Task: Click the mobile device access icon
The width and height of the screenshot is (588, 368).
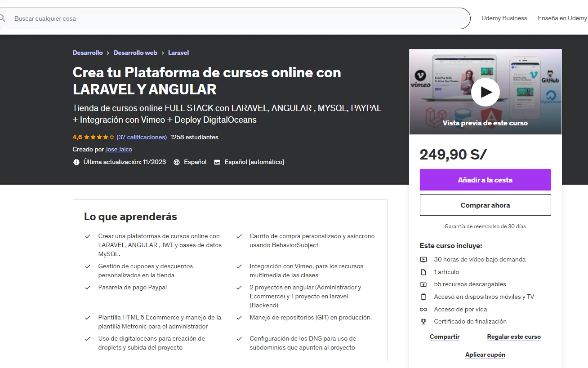Action: tap(423, 297)
